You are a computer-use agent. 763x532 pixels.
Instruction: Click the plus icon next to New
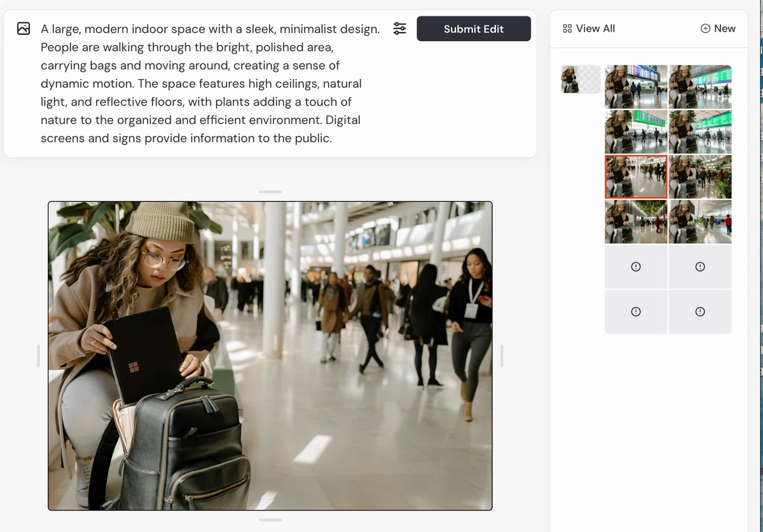coord(705,29)
